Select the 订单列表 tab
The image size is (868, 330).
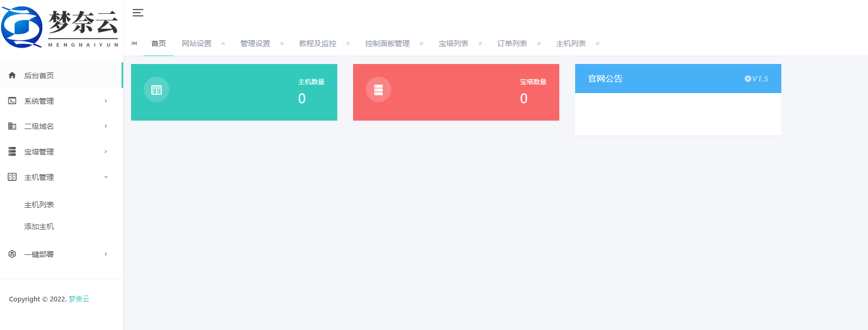point(512,43)
